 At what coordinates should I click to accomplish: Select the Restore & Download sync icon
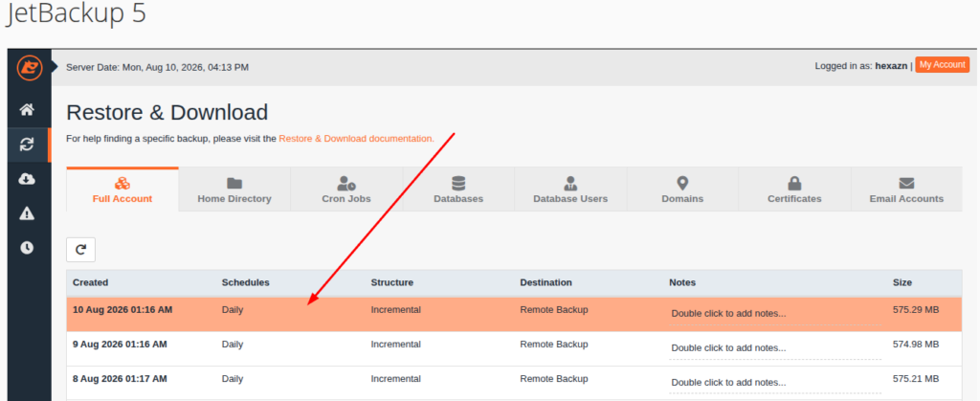point(26,145)
